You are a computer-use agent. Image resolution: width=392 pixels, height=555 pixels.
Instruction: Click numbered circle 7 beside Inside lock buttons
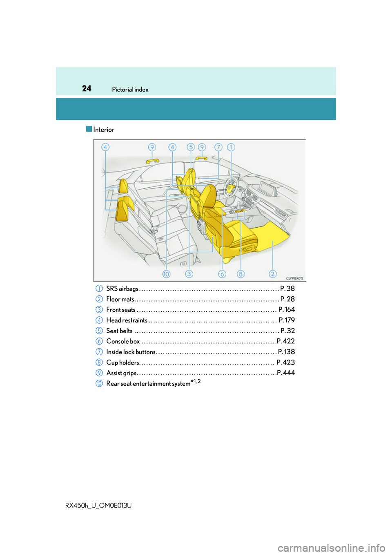99,352
